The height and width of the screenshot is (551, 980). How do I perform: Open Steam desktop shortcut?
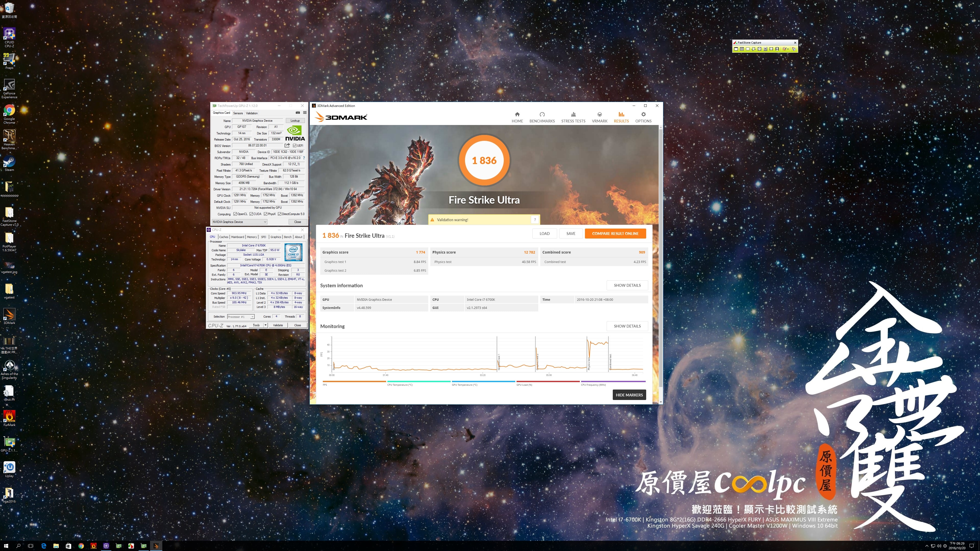point(9,164)
